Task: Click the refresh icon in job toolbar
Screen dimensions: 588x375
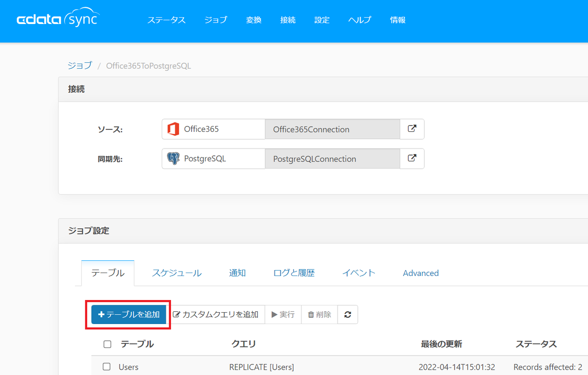Action: tap(348, 314)
